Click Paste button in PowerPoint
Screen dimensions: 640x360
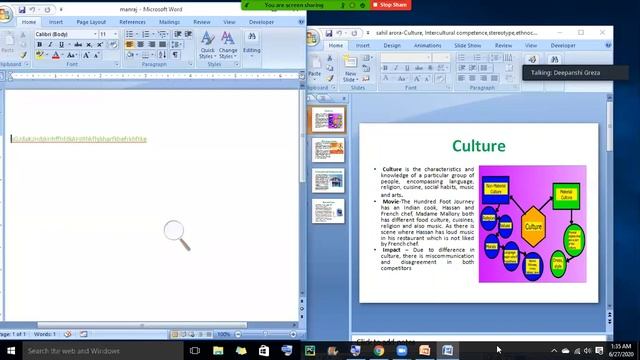pos(315,67)
